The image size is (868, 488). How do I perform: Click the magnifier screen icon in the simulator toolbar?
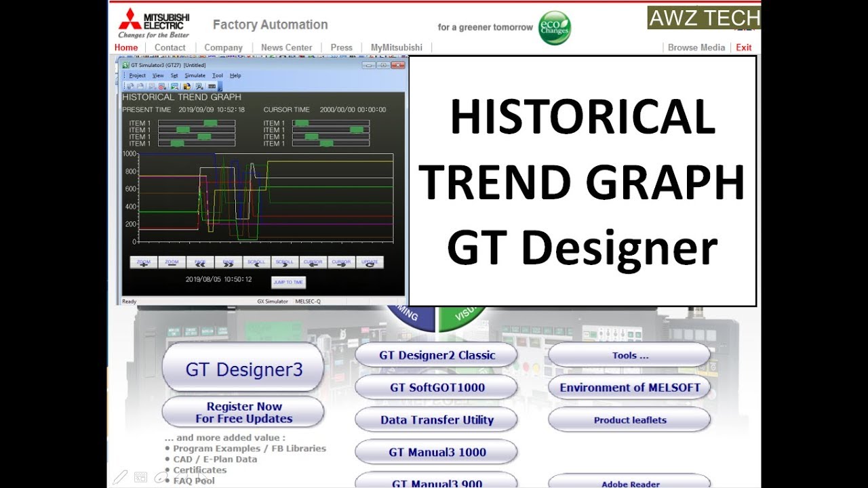pos(199,86)
